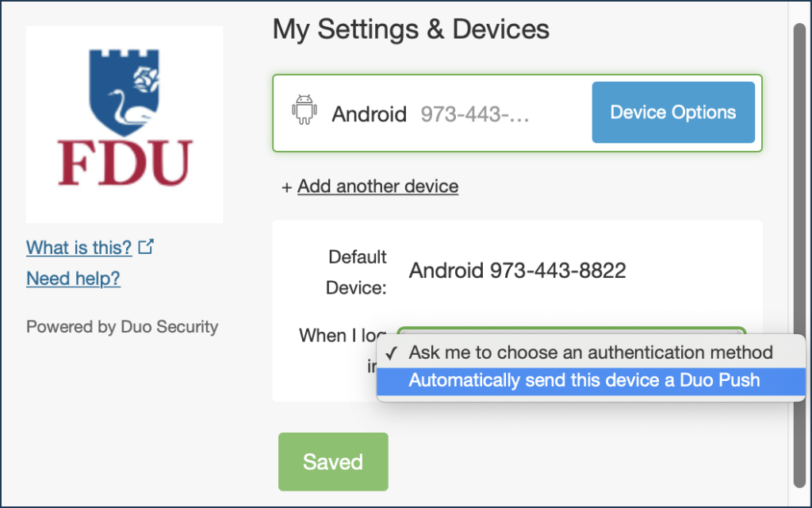Open the Need help? link
Image resolution: width=812 pixels, height=508 pixels.
point(73,279)
